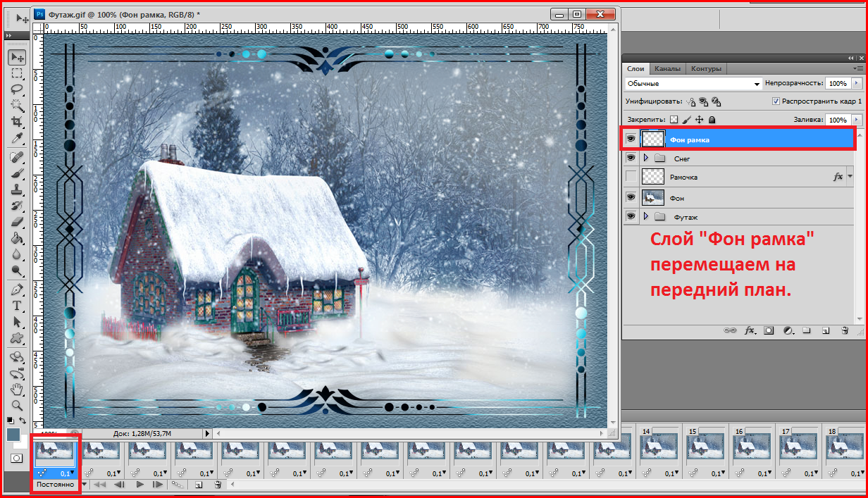Add a layer mask

pyautogui.click(x=769, y=330)
